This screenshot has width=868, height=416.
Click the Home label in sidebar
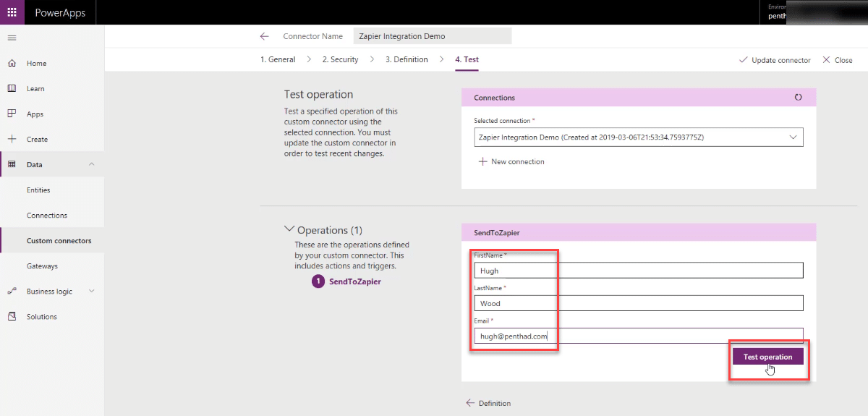point(36,64)
